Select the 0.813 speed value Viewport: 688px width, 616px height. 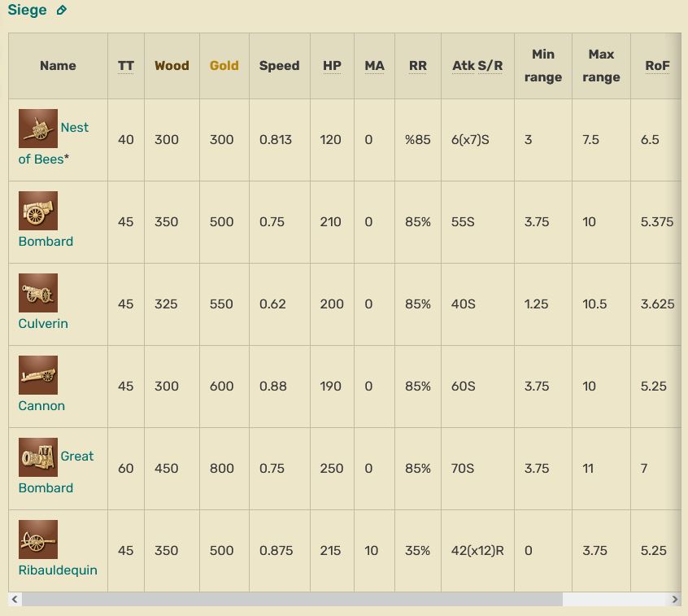[x=276, y=140]
